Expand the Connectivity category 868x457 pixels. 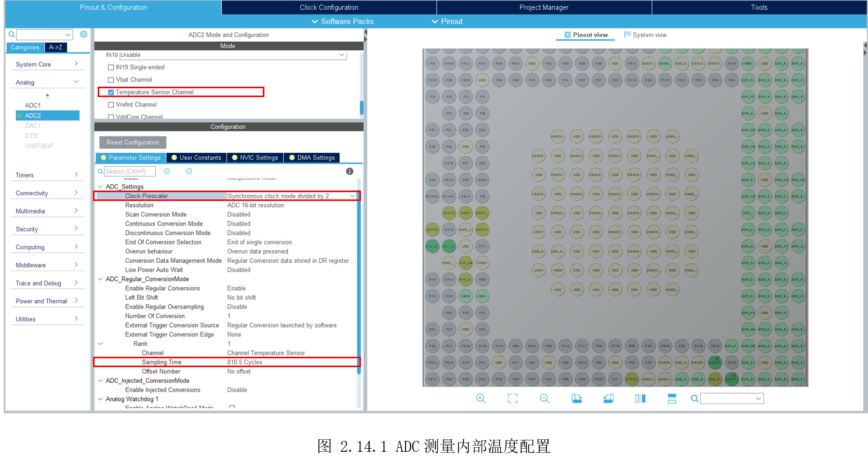[47, 193]
